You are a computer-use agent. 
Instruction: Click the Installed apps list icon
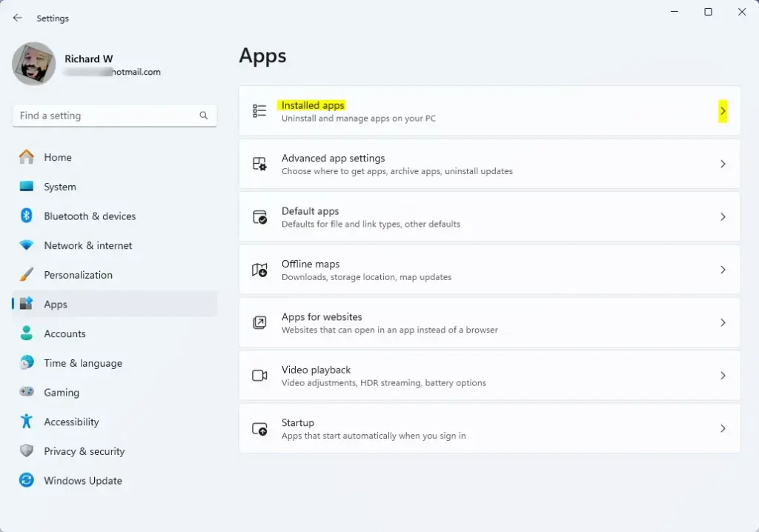tap(259, 111)
